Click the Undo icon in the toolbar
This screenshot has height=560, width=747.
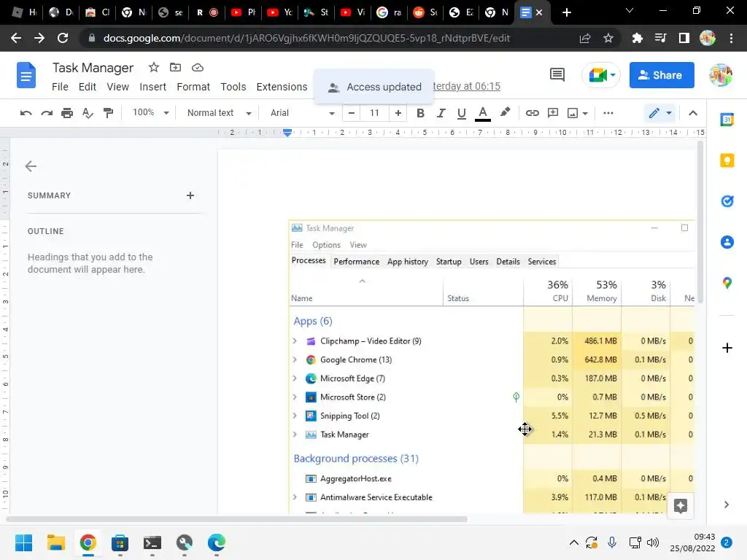click(26, 113)
